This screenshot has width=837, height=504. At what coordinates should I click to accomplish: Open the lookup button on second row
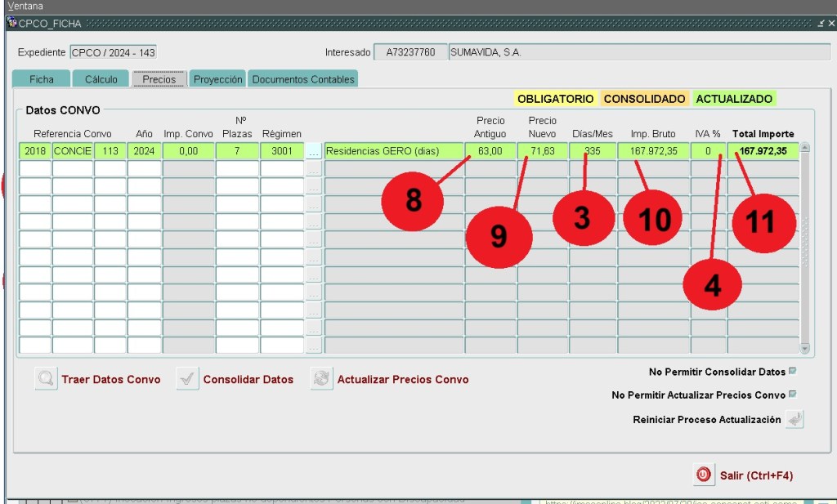click(314, 169)
